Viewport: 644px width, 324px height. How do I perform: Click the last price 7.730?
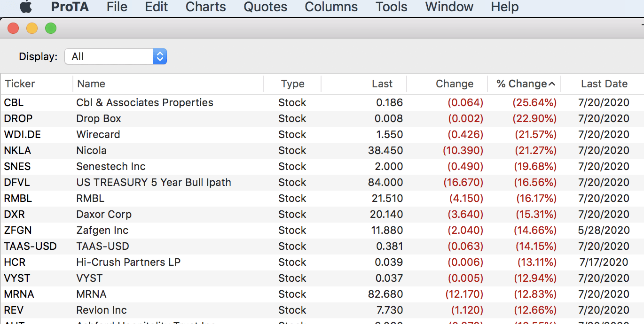tap(389, 310)
